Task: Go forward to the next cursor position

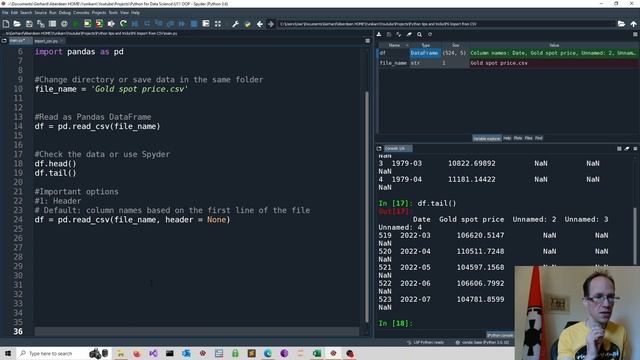Action: (x=271, y=24)
